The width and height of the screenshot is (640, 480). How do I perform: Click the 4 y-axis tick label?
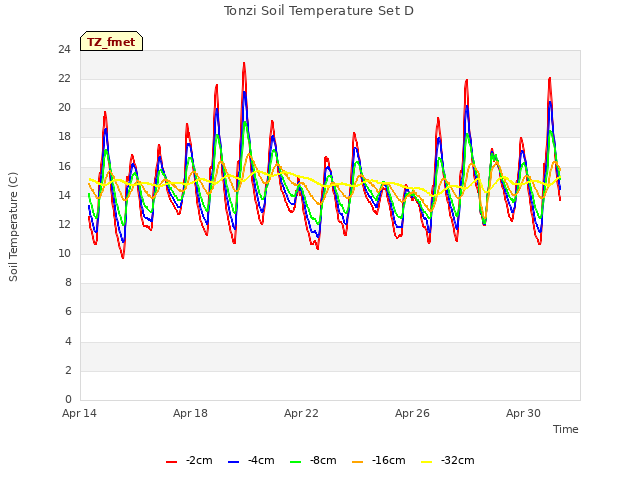pyautogui.click(x=68, y=341)
